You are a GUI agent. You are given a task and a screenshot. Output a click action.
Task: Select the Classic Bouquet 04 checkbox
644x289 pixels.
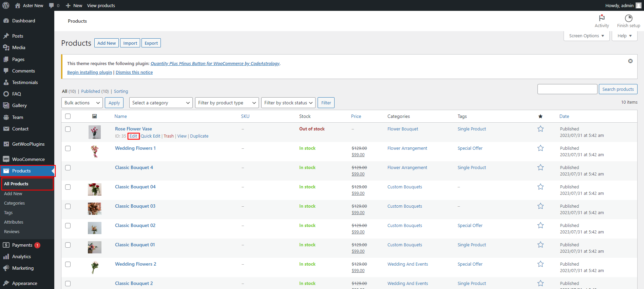click(68, 187)
